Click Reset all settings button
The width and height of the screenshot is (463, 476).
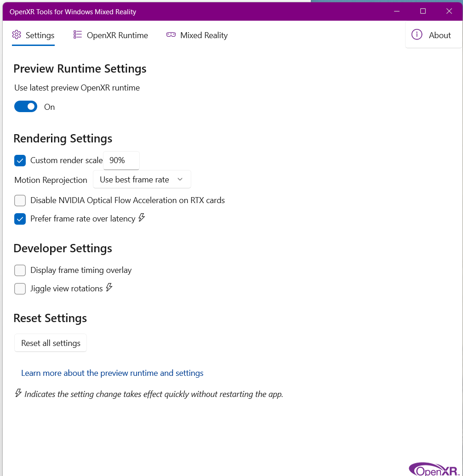(x=51, y=343)
